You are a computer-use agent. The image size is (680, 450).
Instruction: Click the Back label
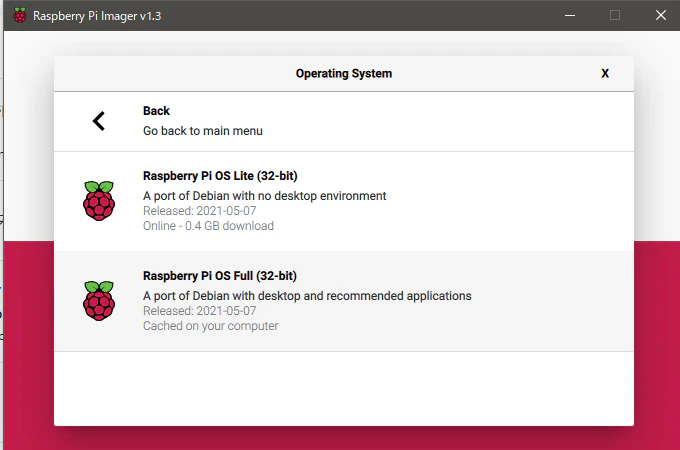156,111
